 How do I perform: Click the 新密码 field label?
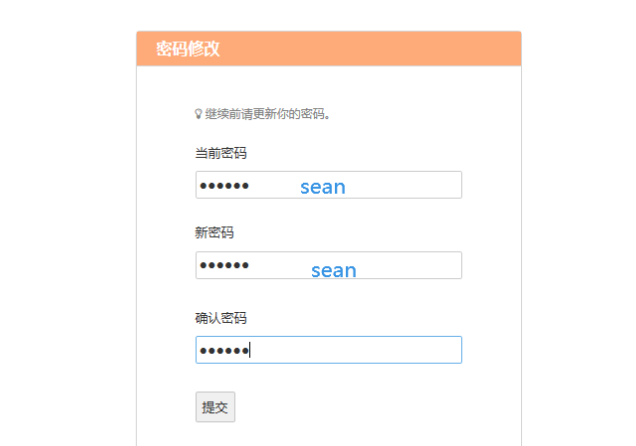214,233
